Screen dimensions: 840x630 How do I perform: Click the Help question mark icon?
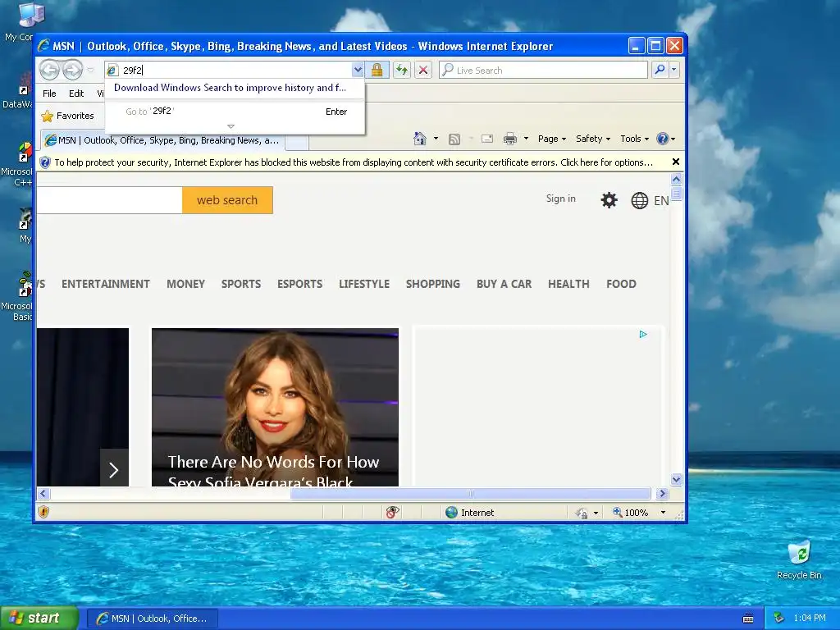coord(663,139)
